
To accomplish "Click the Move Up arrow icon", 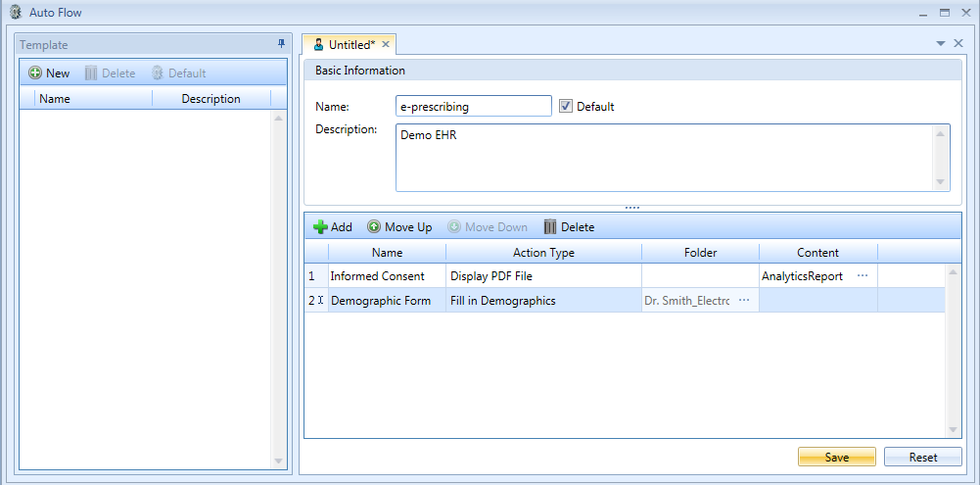I will 374,227.
